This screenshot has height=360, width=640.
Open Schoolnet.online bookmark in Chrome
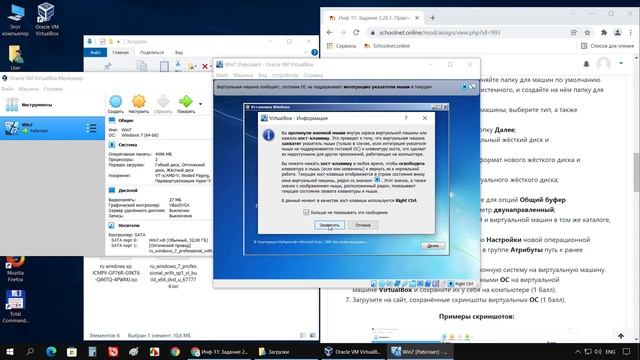tap(387, 46)
